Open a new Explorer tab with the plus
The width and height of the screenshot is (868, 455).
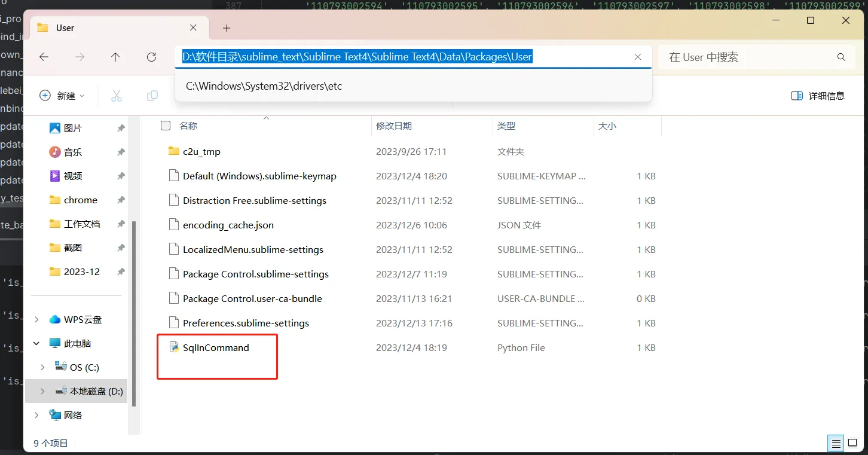coord(226,28)
